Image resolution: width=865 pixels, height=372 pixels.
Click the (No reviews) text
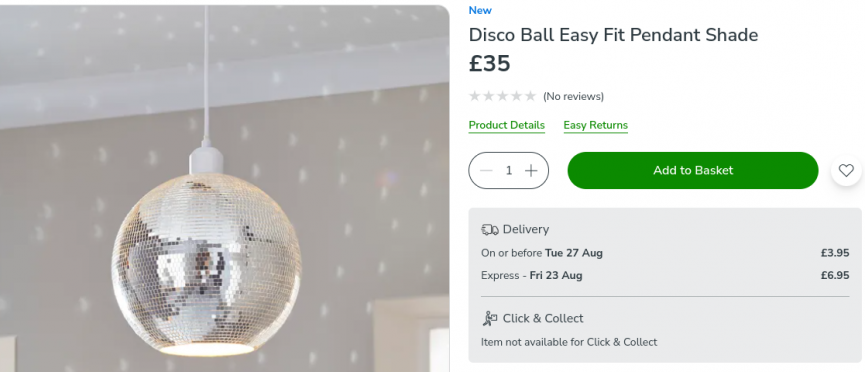coord(573,97)
